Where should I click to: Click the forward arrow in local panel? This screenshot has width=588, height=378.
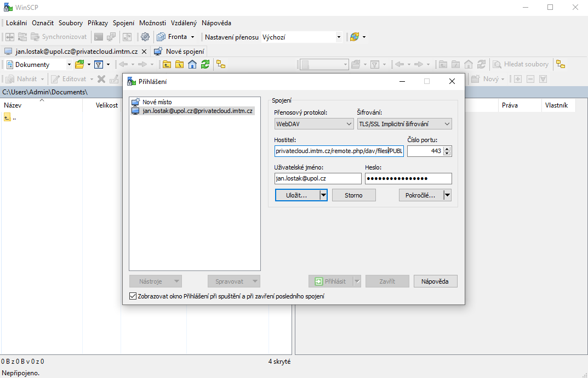[142, 65]
